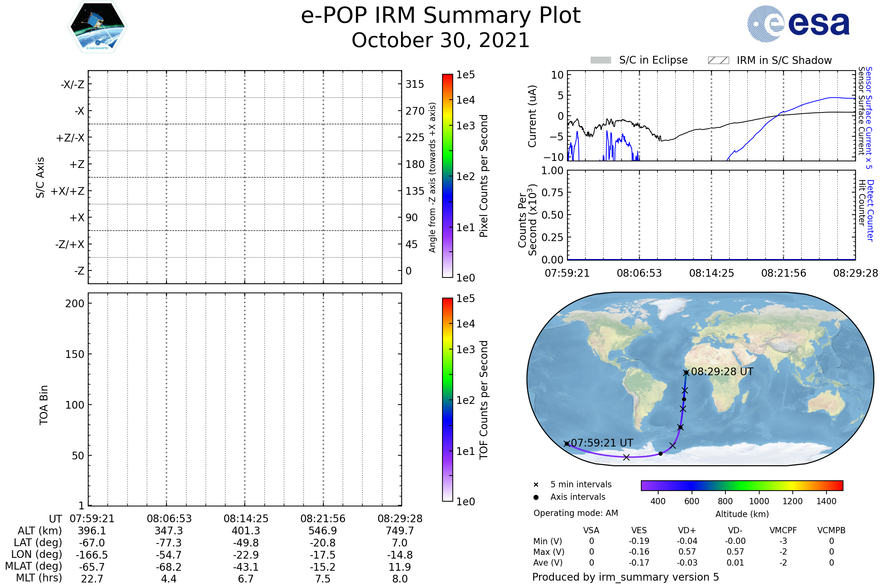Click the VMCPF column header in voltage table
Image resolution: width=882 pixels, height=588 pixels.
(783, 530)
